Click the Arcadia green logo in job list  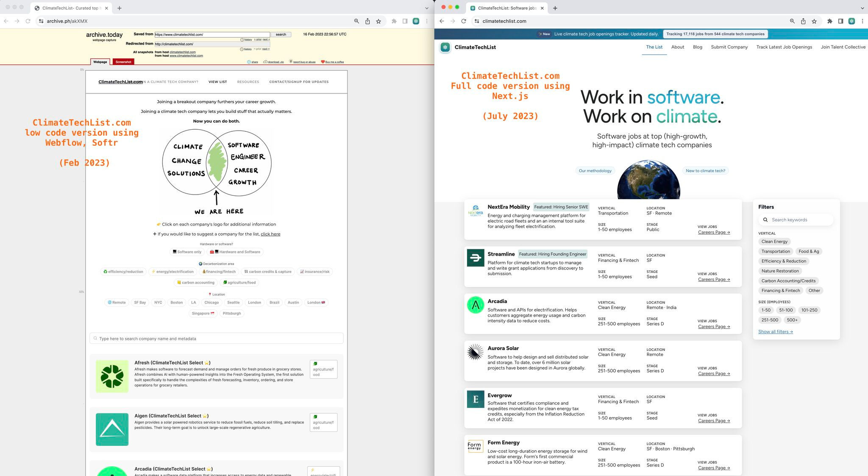tap(476, 305)
